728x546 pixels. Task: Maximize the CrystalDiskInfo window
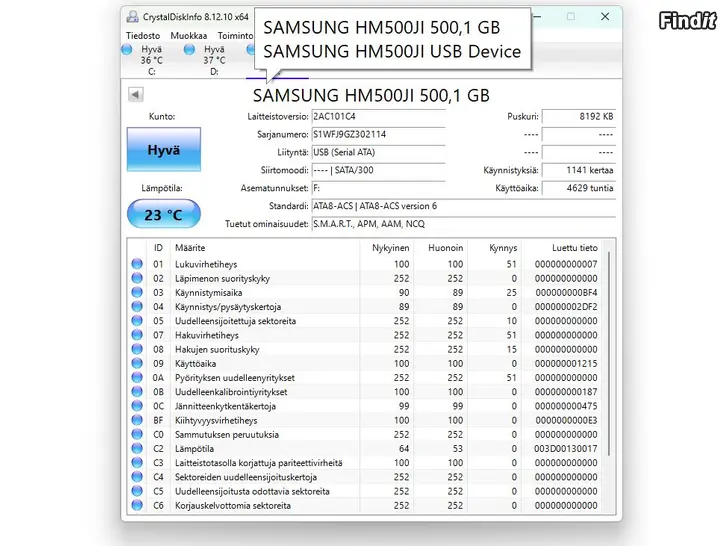571,17
